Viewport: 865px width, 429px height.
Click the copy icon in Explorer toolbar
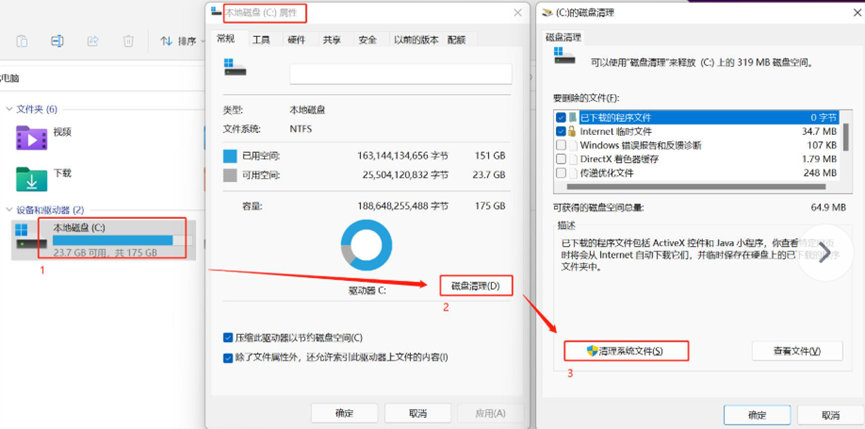point(22,41)
